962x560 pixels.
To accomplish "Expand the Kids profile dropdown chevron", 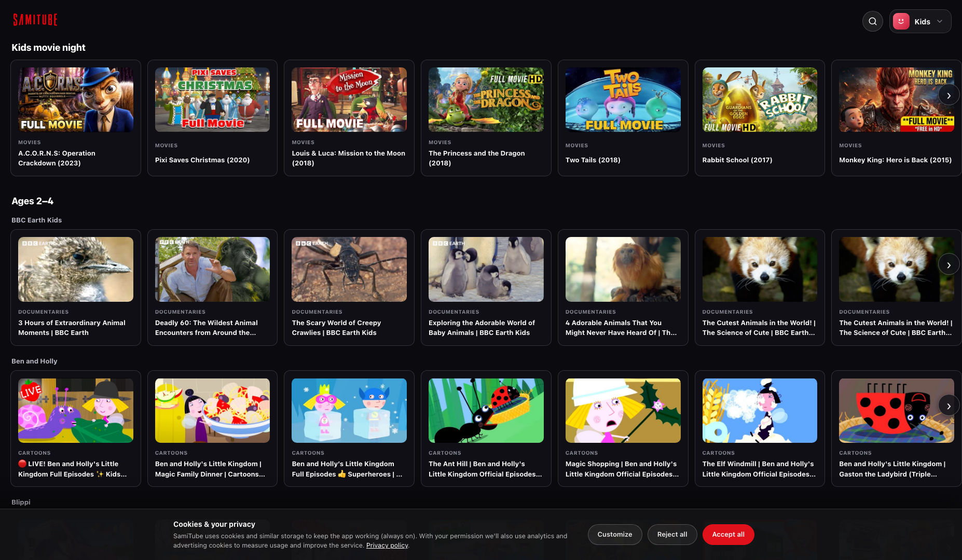I will [x=940, y=21].
